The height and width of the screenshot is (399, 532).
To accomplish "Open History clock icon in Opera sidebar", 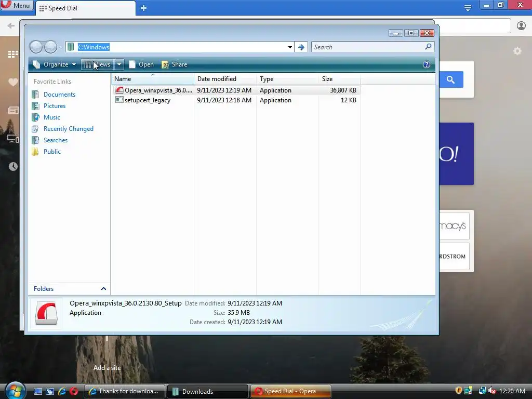I will click(13, 166).
